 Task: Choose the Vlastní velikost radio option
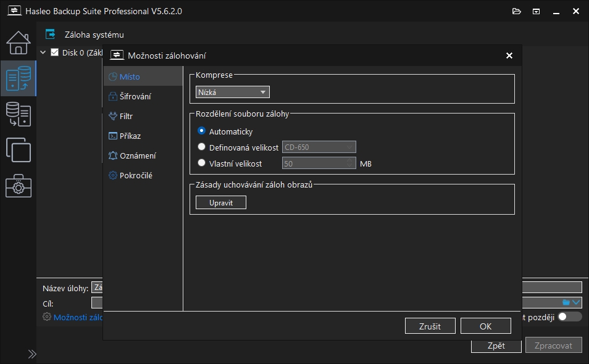coord(201,163)
